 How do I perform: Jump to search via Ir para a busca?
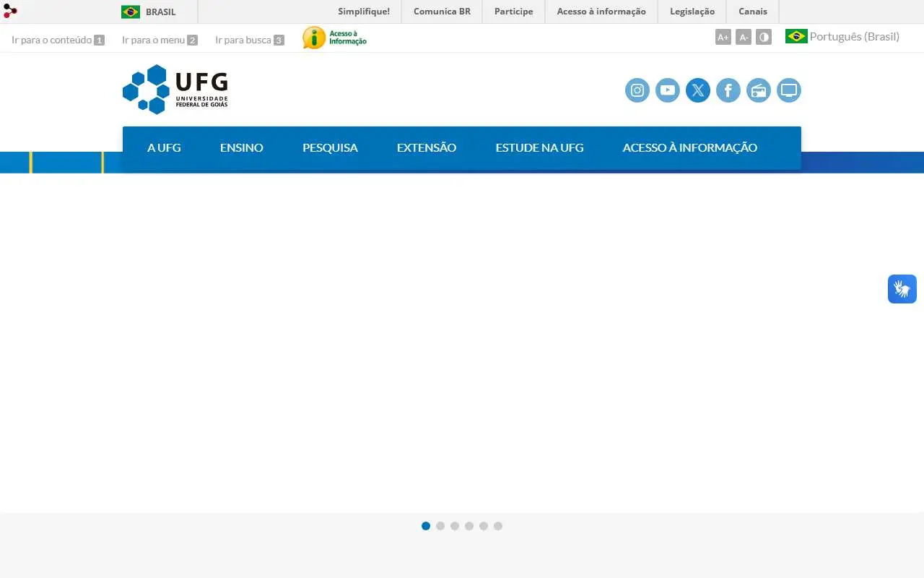click(250, 40)
